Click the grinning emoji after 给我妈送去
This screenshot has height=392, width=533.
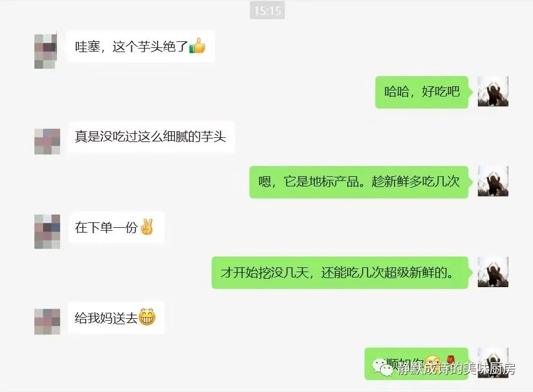[x=147, y=317]
